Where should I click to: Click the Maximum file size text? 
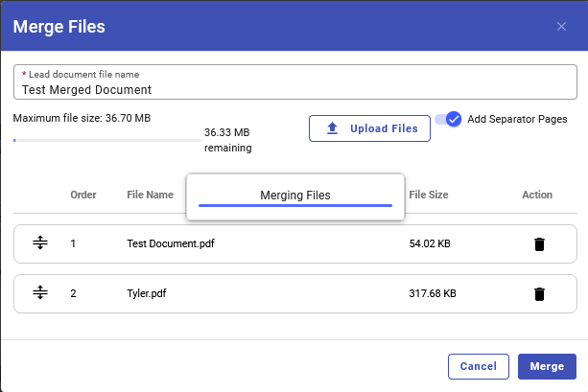pos(82,118)
